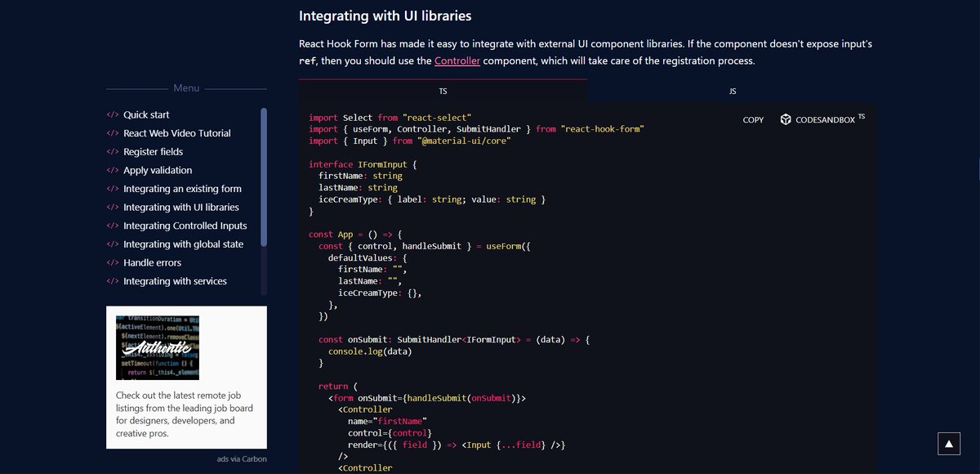Viewport: 980px width, 474px height.
Task: Click the const onSubmit SubmitHandler line
Action: [454, 339]
